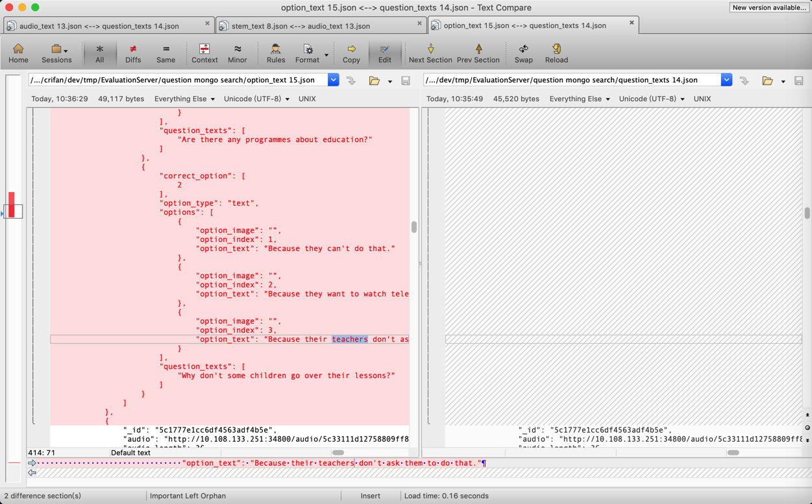This screenshot has height=504, width=812.
Task: Click the New version available button
Action: [769, 7]
